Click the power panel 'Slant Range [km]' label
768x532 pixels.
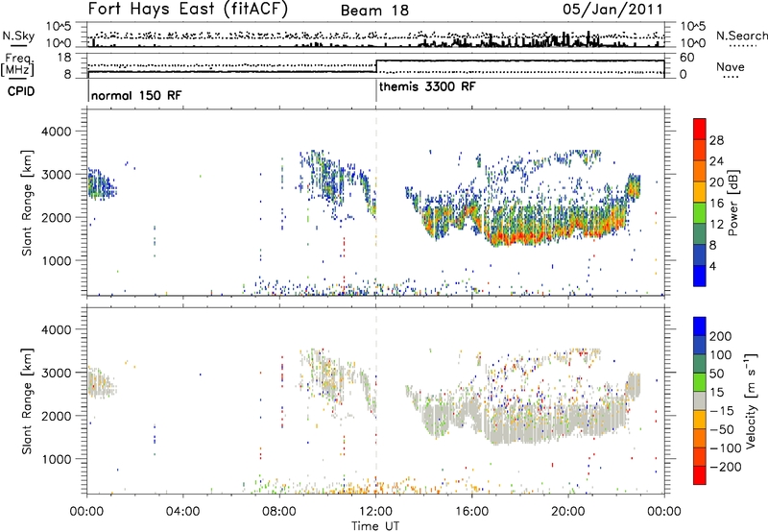[27, 203]
